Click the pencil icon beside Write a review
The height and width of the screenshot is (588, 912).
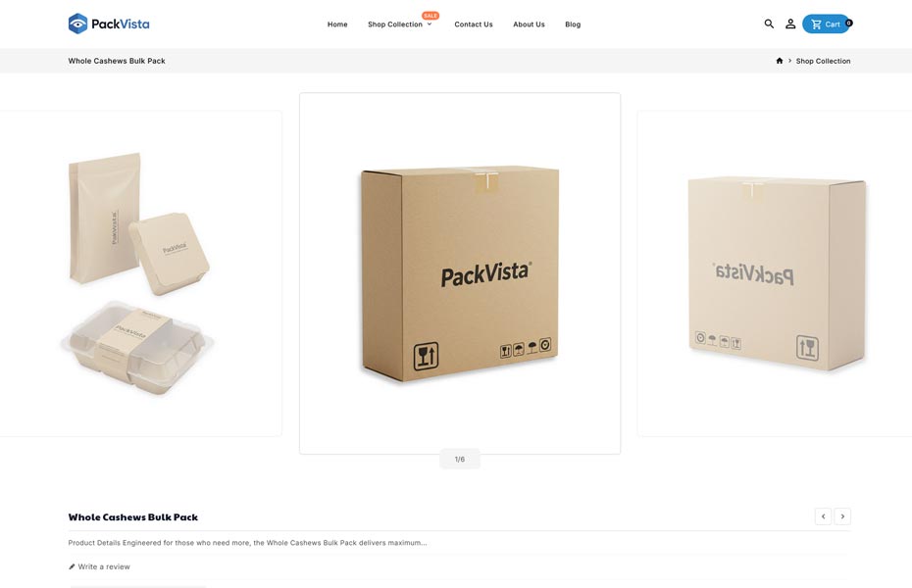72,566
